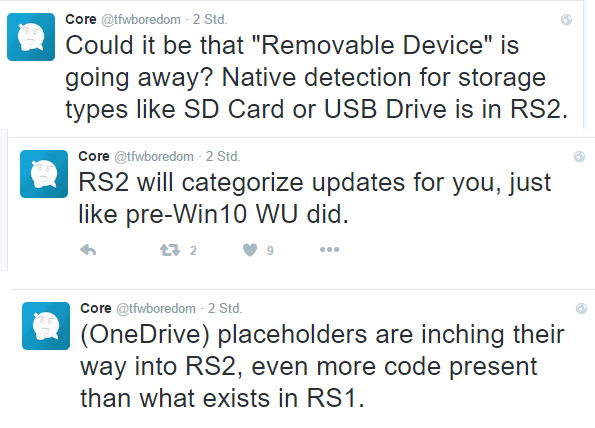
Task: Click the Core name on the first tweet
Action: (x=80, y=19)
